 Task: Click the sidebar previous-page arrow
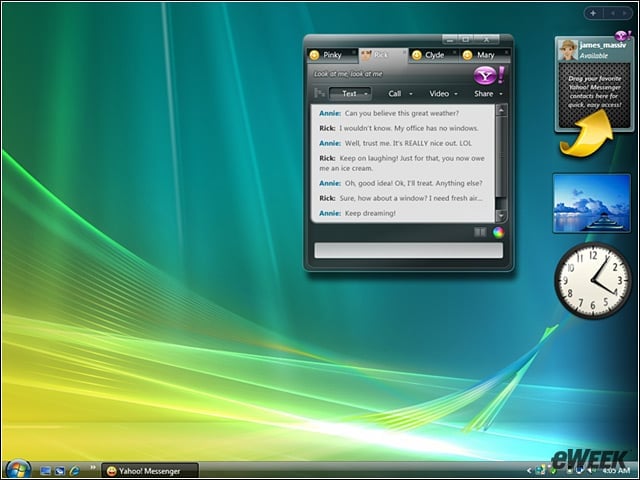coord(613,13)
